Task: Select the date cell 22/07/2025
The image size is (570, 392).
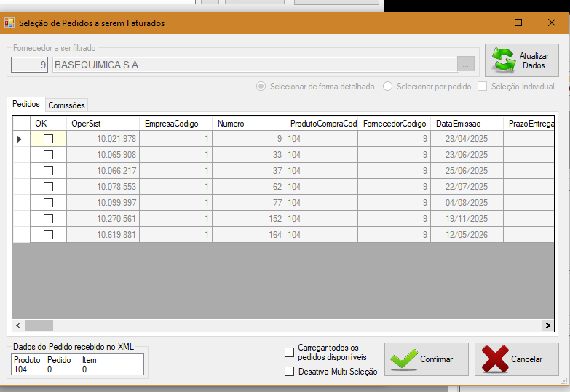Action: [x=467, y=187]
